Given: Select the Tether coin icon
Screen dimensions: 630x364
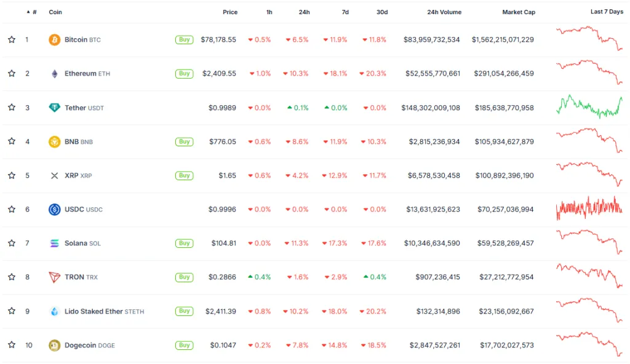Looking at the screenshot, I should click(55, 108).
